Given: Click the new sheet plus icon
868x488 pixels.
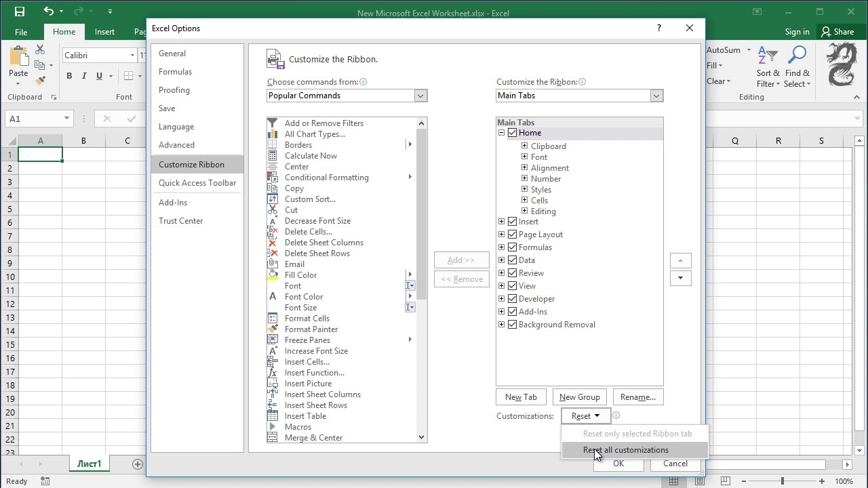Looking at the screenshot, I should click(x=138, y=464).
